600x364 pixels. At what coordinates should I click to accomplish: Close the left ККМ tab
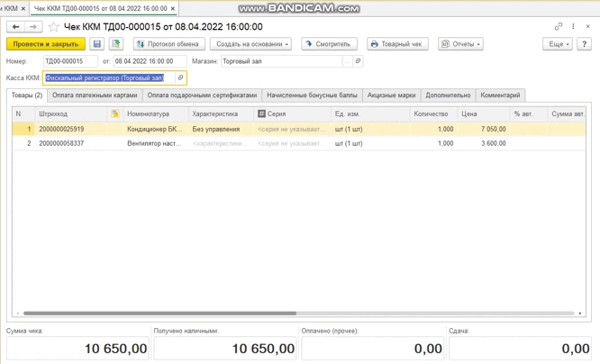23,8
